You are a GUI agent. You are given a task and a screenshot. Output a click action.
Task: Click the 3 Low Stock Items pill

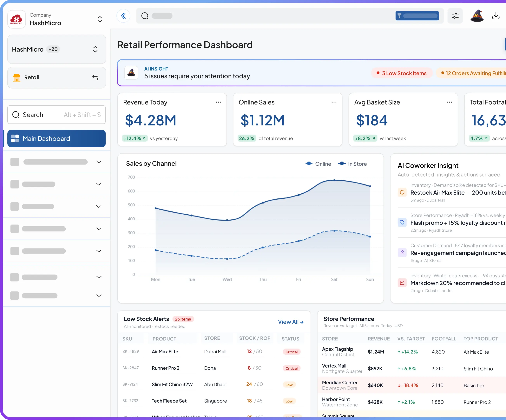[x=402, y=73]
